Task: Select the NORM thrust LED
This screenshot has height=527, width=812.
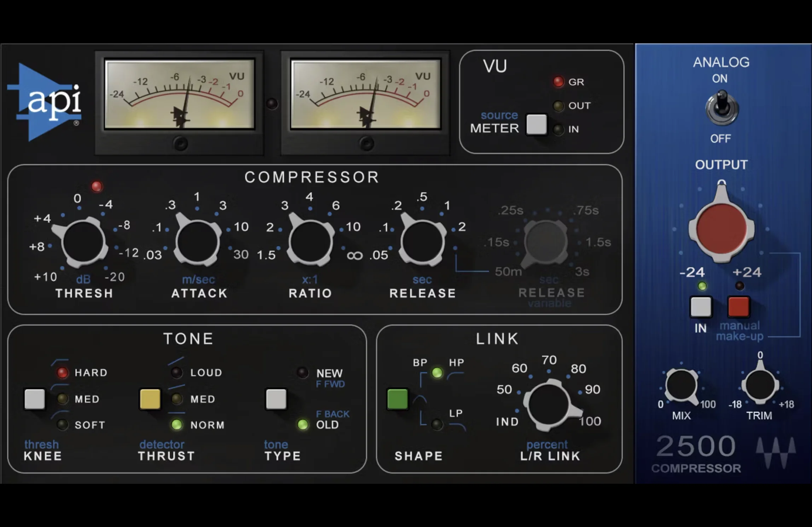Action: coord(176,425)
